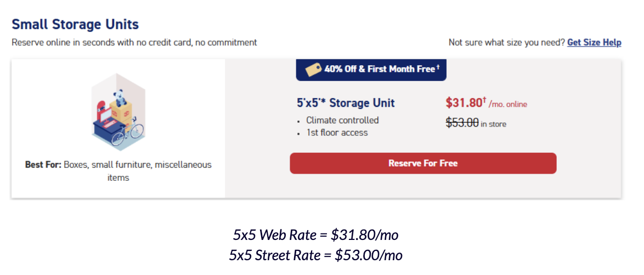Click the Climate controlled bullet
Viewport: 644px width, 275px height.
(x=342, y=120)
